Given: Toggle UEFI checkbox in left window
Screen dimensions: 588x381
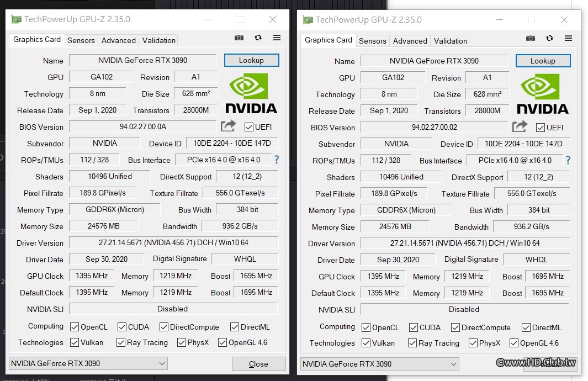Looking at the screenshot, I should pos(248,127).
